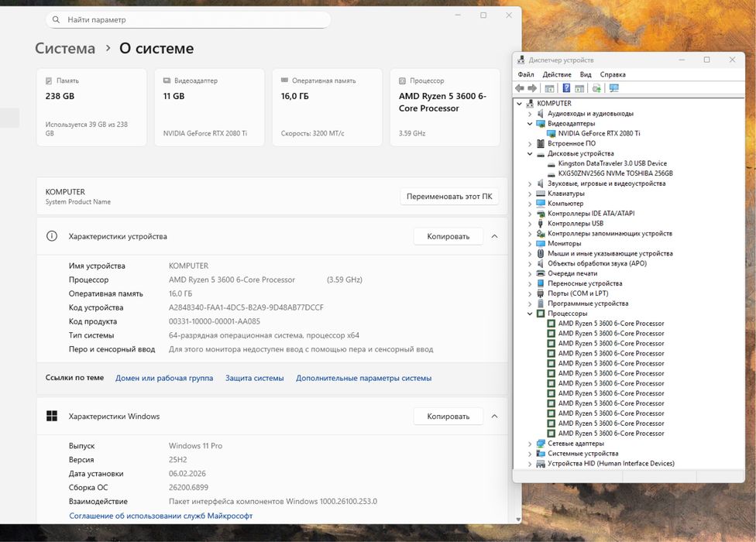
Task: Click the Forward arrow in Device Manager toolbar
Action: [x=532, y=88]
